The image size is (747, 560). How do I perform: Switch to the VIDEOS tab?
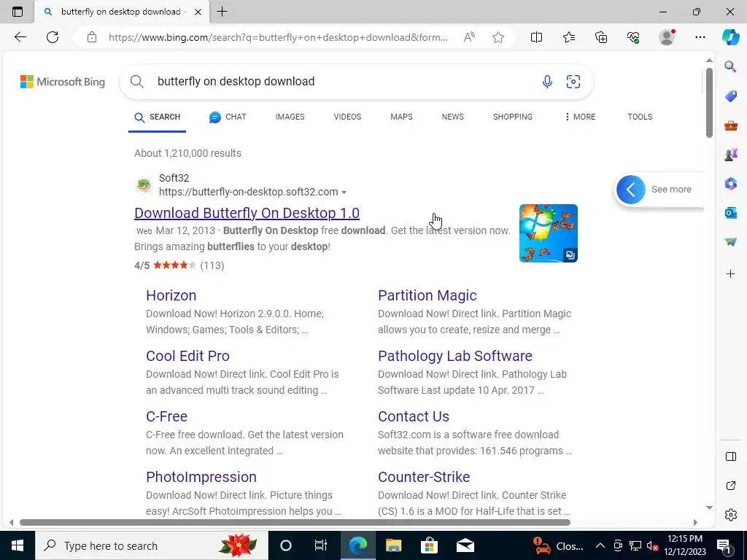click(x=347, y=117)
